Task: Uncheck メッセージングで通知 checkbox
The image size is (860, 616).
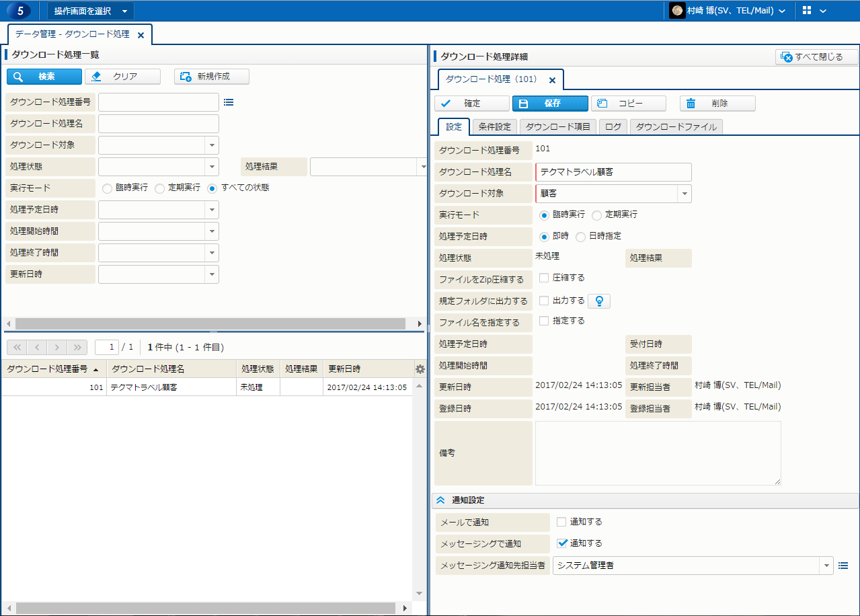Action: tap(562, 543)
